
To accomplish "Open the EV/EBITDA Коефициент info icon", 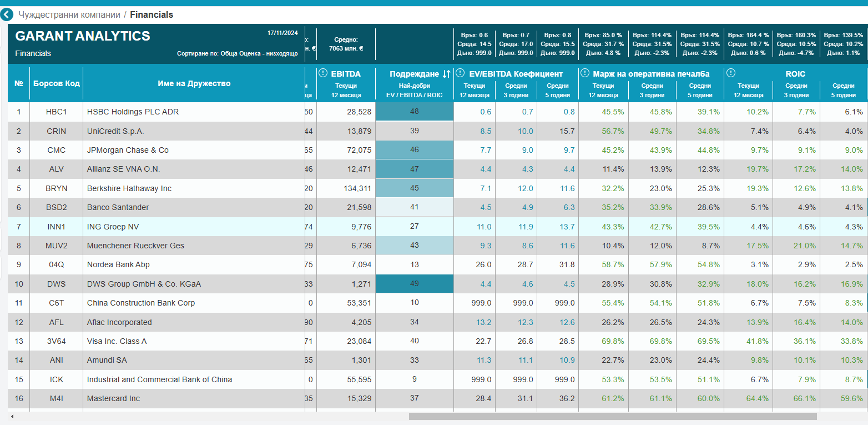I will (460, 73).
